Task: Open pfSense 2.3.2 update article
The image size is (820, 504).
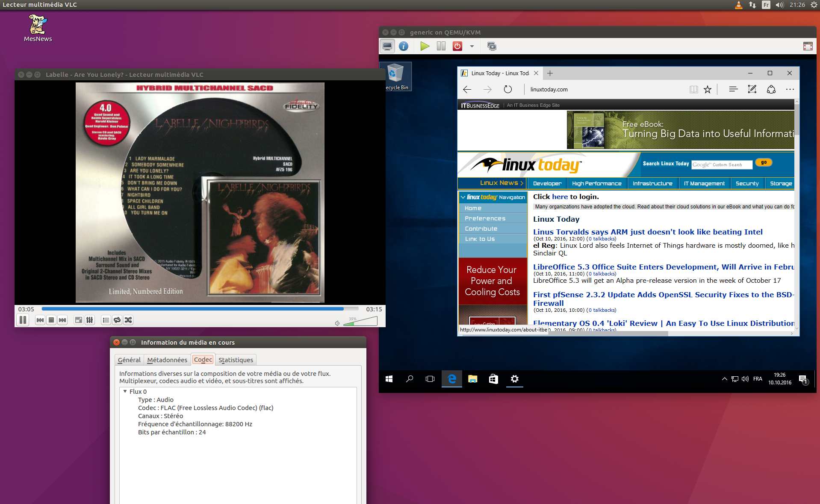Action: [664, 299]
